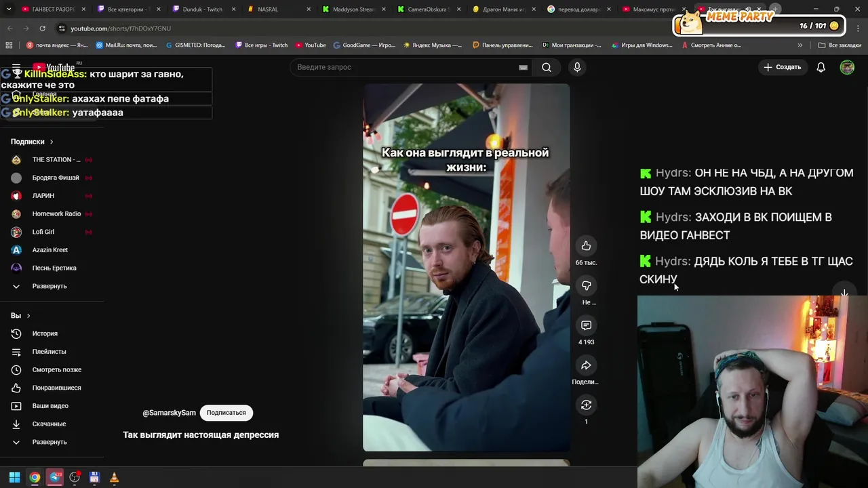868x488 pixels.
Task: Open the GISMETEO bookmark
Action: coord(195,45)
